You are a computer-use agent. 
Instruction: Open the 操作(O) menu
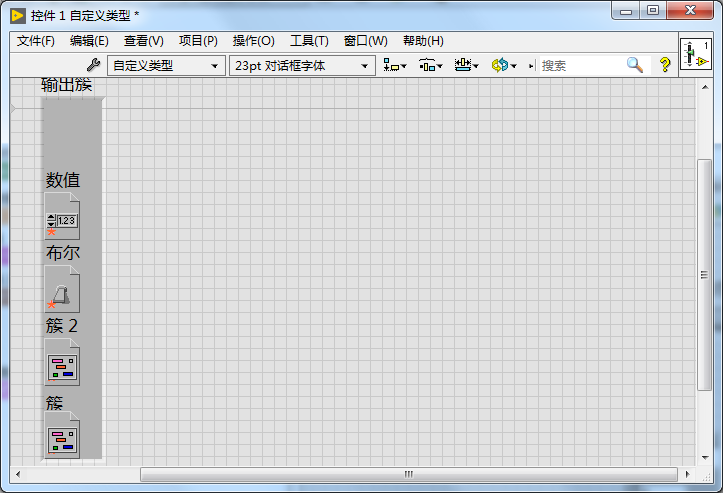point(253,41)
